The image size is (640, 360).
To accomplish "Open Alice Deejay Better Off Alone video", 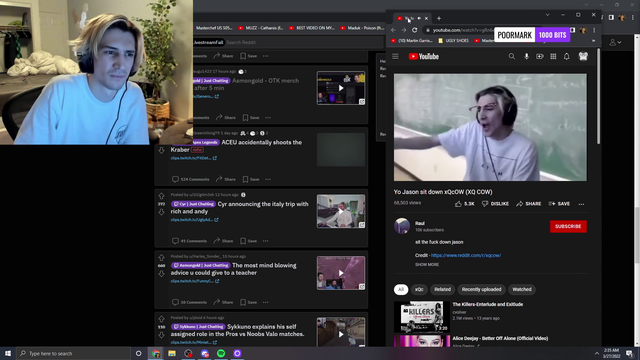I will coord(500,338).
